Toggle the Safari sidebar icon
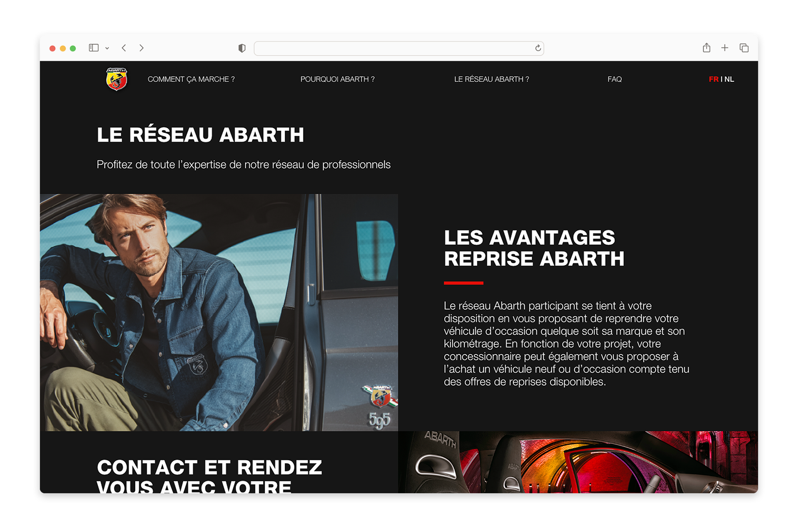798x532 pixels. [94, 48]
